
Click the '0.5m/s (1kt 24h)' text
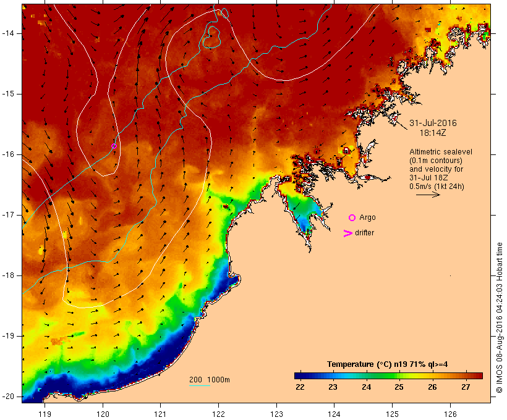(x=437, y=187)
